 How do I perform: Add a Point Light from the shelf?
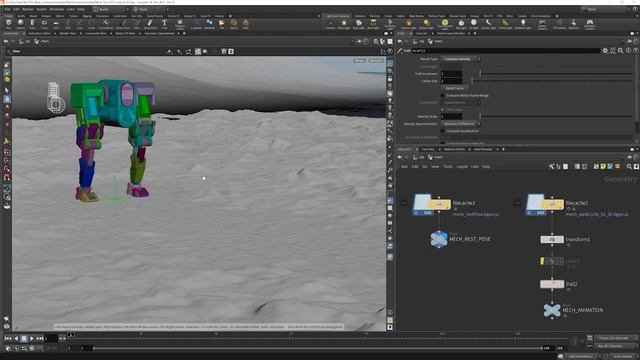click(x=344, y=24)
